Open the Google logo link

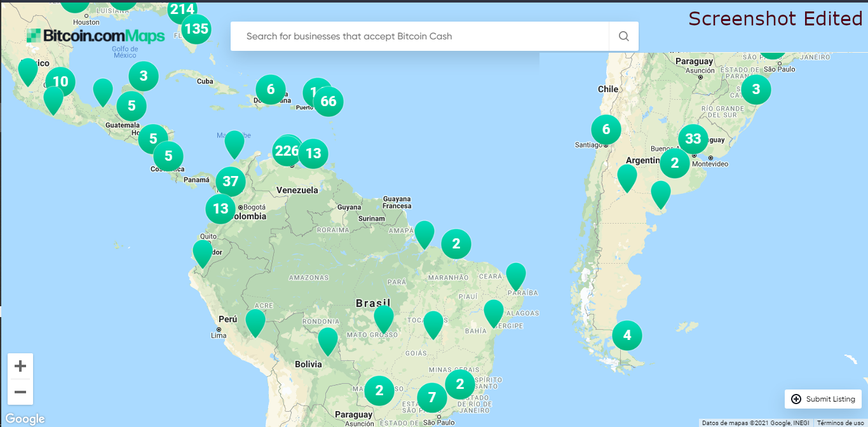pos(25,419)
